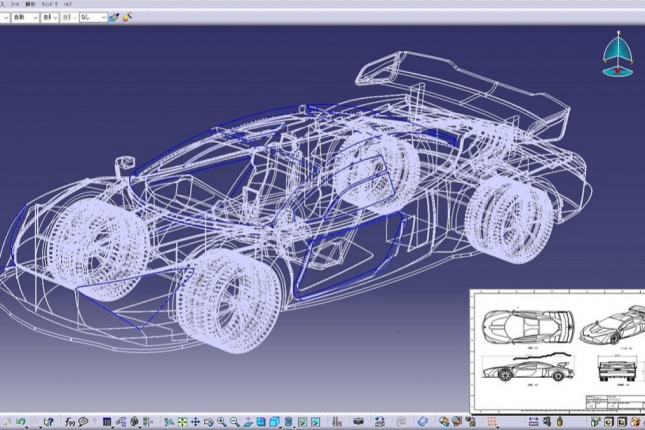Click the Undo icon in bottom toolbar
The image size is (645, 430).
click(21, 422)
